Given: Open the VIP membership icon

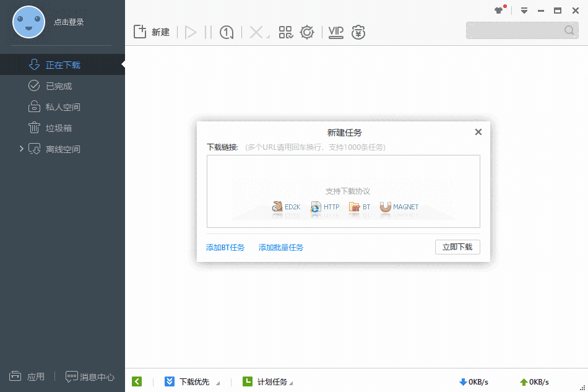Looking at the screenshot, I should tap(335, 32).
